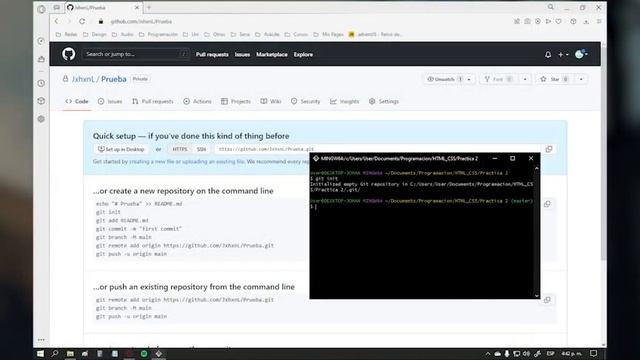
Task: Click the microphone tray icon
Action: coord(507,354)
